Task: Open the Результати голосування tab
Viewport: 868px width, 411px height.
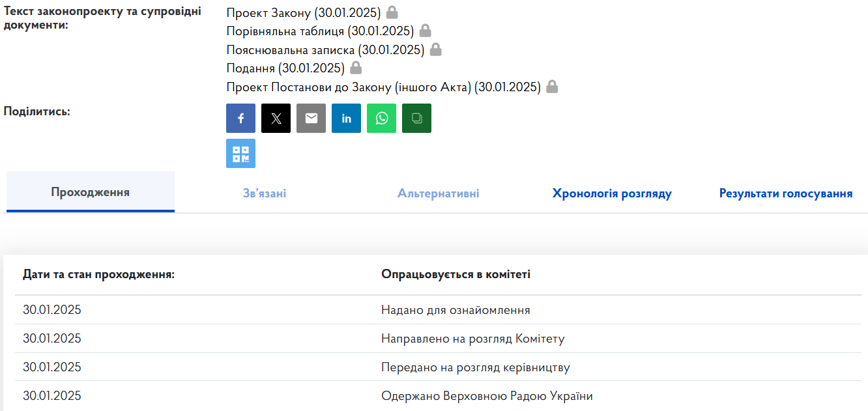Action: click(x=785, y=193)
